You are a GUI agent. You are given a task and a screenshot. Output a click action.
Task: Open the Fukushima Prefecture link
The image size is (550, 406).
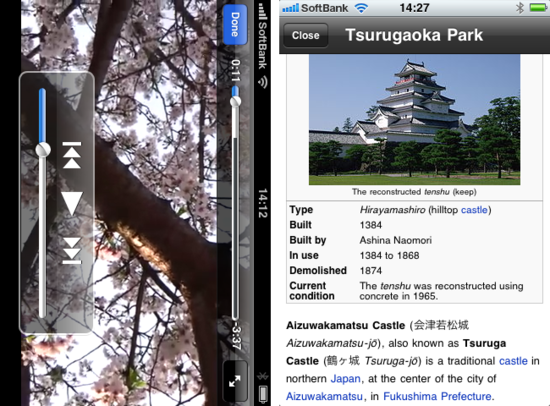(x=437, y=396)
